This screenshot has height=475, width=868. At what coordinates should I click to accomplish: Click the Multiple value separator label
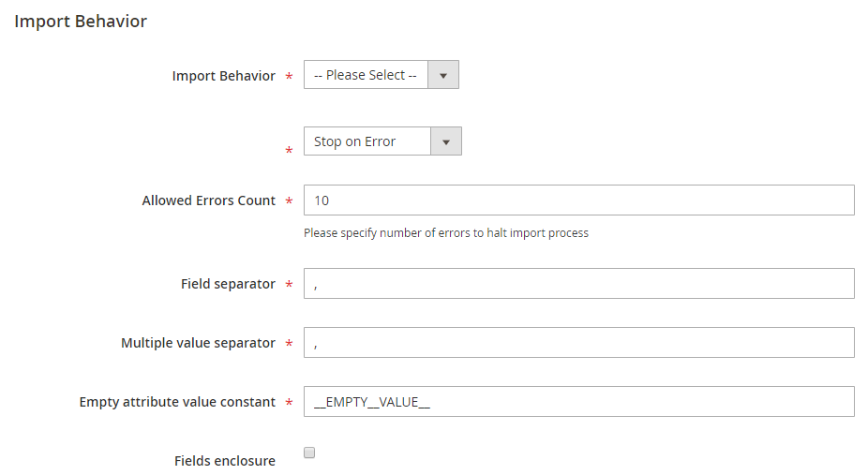[x=198, y=343]
